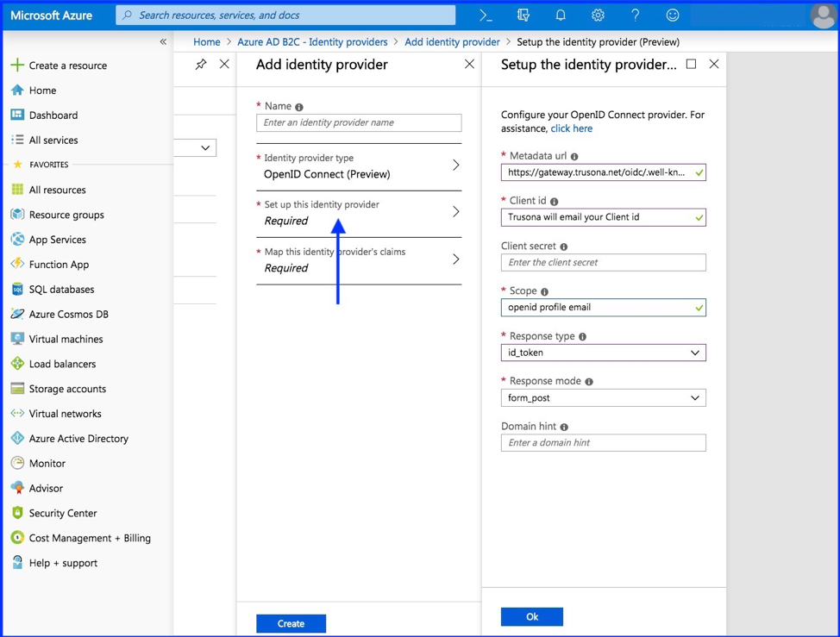Click the Scope field

[603, 307]
